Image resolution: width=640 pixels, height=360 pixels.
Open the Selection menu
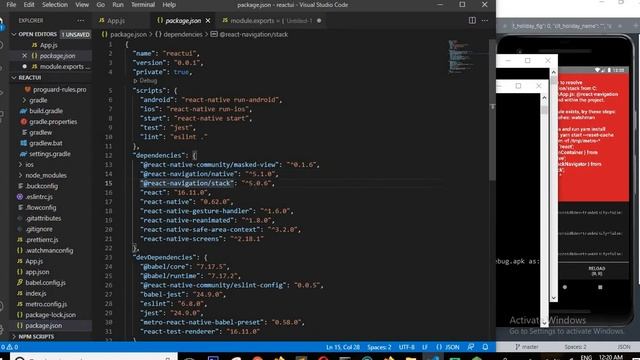55,5
